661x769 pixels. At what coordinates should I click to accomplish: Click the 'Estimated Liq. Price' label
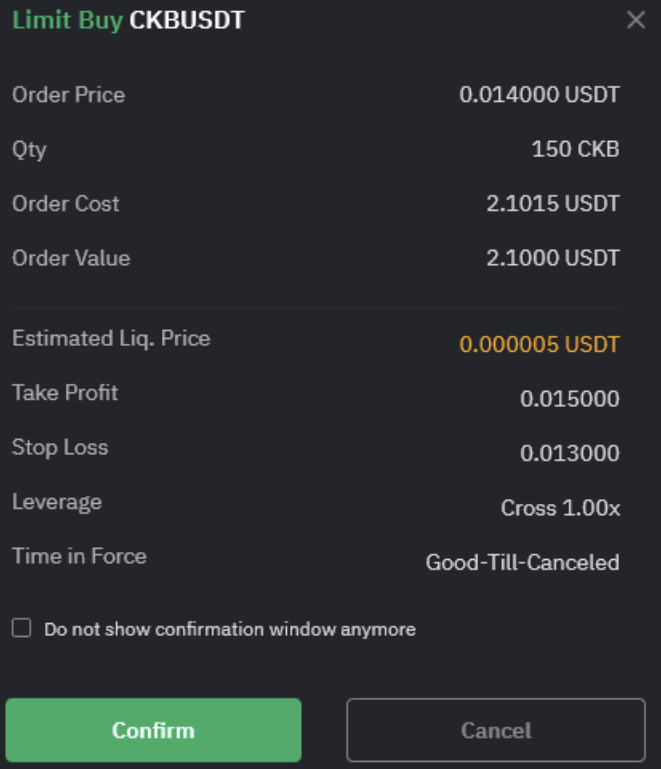click(x=111, y=339)
